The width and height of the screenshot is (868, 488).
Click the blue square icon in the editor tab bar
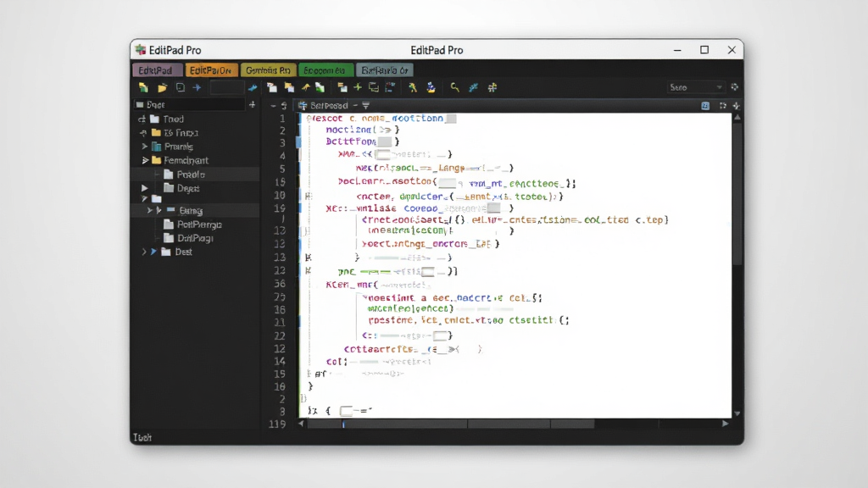[x=705, y=106]
